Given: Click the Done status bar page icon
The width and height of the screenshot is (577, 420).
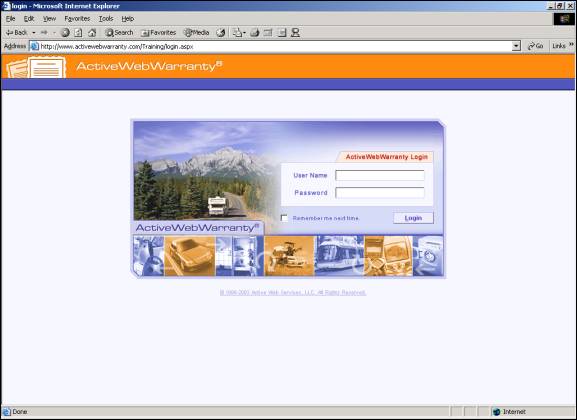Looking at the screenshot, I should coord(7,412).
